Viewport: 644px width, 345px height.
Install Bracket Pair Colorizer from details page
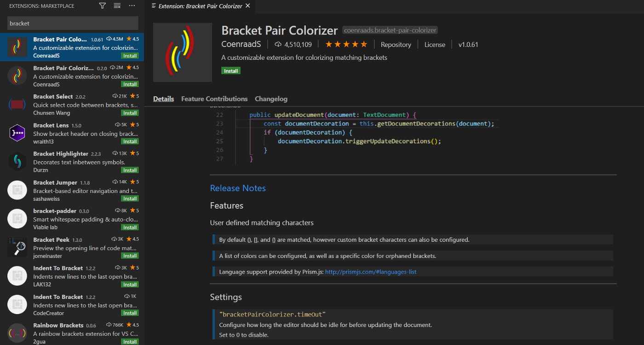231,71
